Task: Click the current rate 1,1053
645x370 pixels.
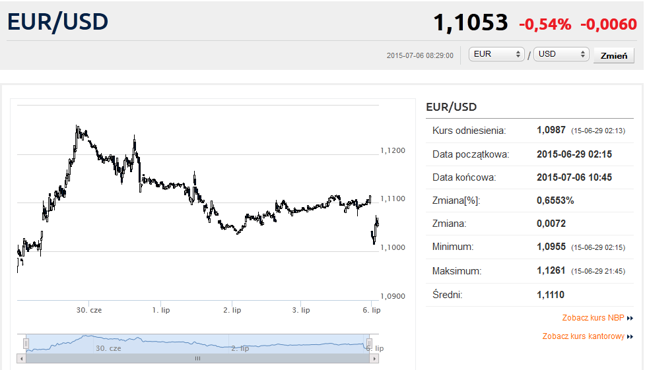Action: (x=471, y=22)
